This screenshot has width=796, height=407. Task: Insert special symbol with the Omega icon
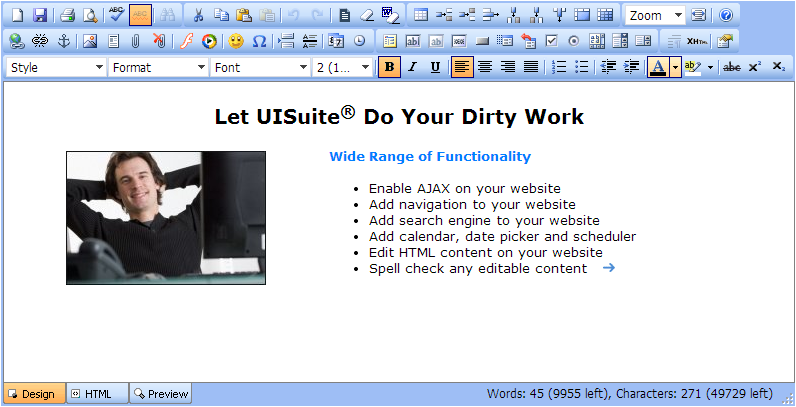[x=259, y=41]
